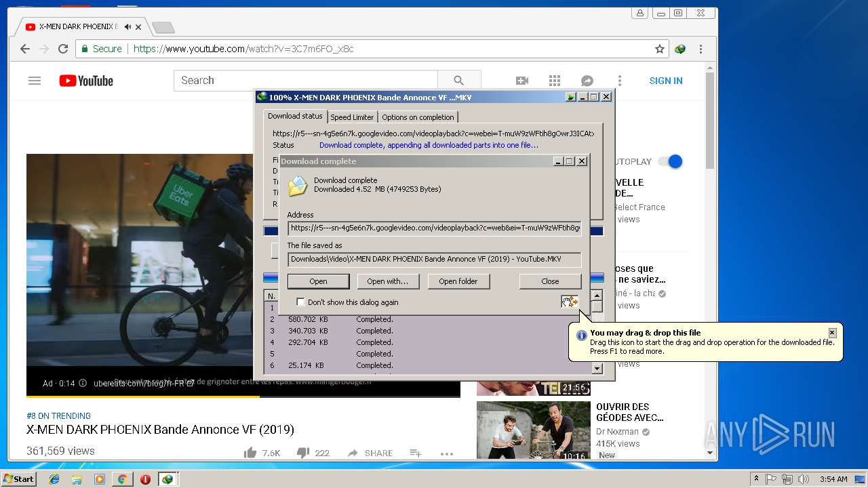Click Close in Download complete dialog
Image resolution: width=868 pixels, height=488 pixels.
coord(550,281)
